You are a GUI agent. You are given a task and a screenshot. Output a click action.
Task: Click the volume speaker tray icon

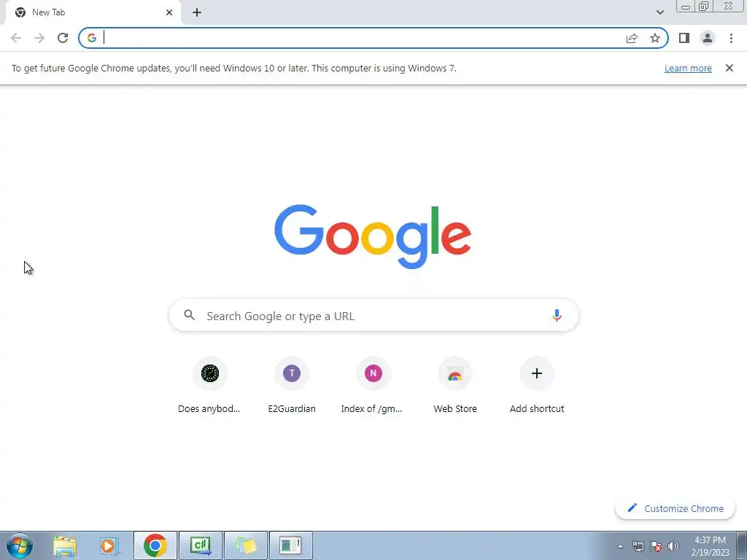[x=673, y=546]
